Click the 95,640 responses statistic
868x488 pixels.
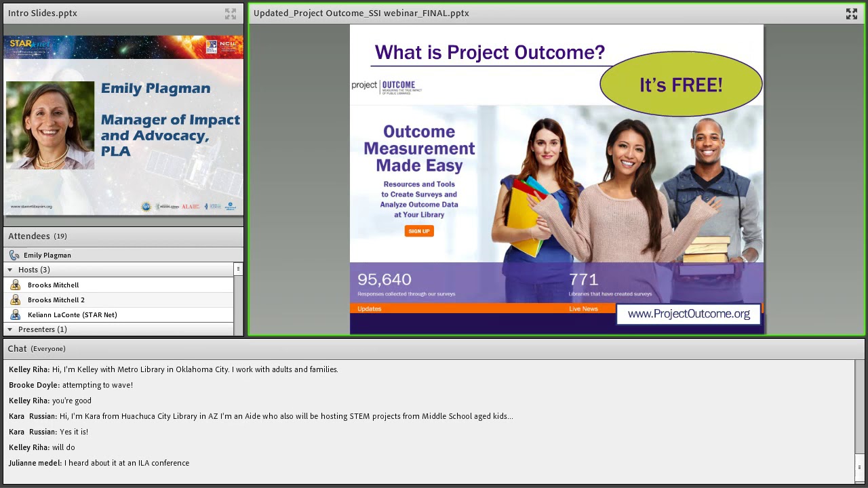point(406,284)
